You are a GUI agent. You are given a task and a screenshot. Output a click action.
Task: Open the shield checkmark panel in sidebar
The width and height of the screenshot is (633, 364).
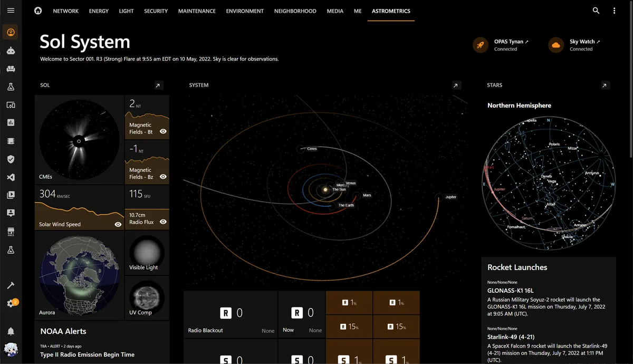pyautogui.click(x=11, y=159)
